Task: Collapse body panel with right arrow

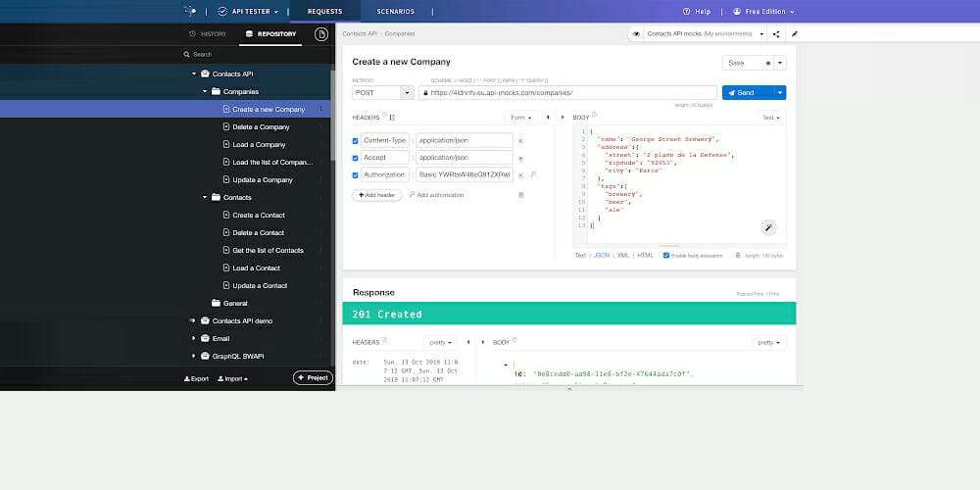Action: click(563, 118)
